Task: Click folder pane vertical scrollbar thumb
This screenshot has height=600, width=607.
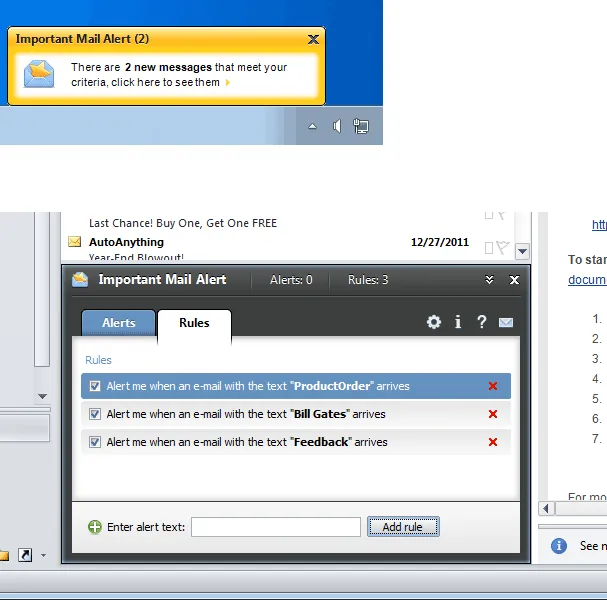Action: (x=42, y=289)
